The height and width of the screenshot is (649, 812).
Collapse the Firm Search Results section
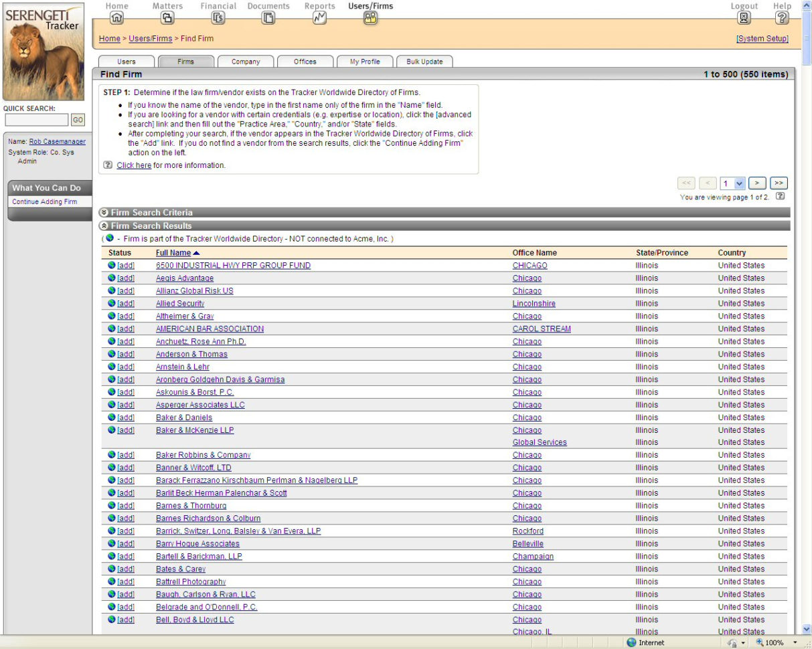(x=104, y=225)
